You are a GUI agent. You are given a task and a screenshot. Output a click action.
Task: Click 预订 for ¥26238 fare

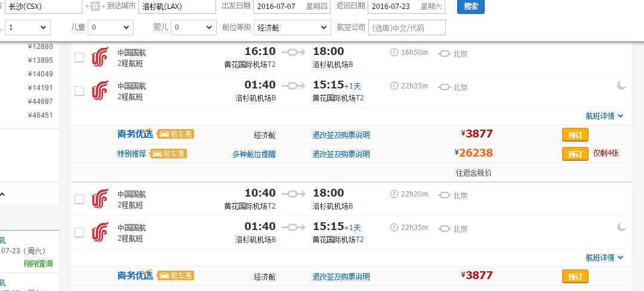[x=575, y=154]
